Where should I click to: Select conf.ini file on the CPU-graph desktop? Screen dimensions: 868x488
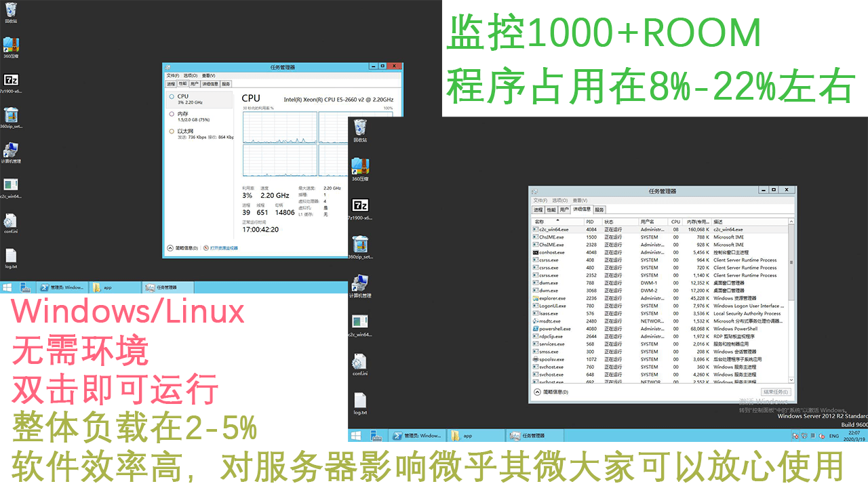click(11, 224)
